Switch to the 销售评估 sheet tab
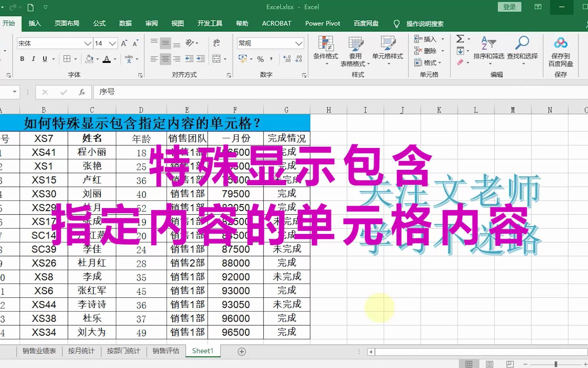Screen dimensions: 588x368 [x=166, y=351]
